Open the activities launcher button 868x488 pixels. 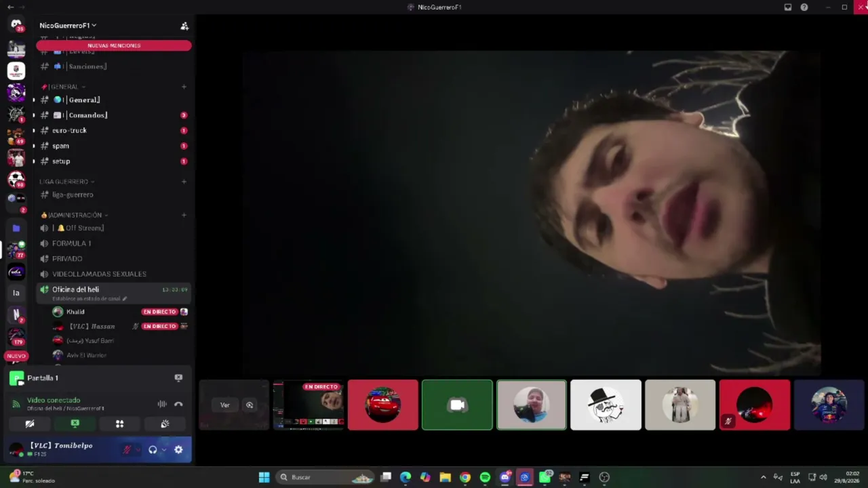[119, 424]
